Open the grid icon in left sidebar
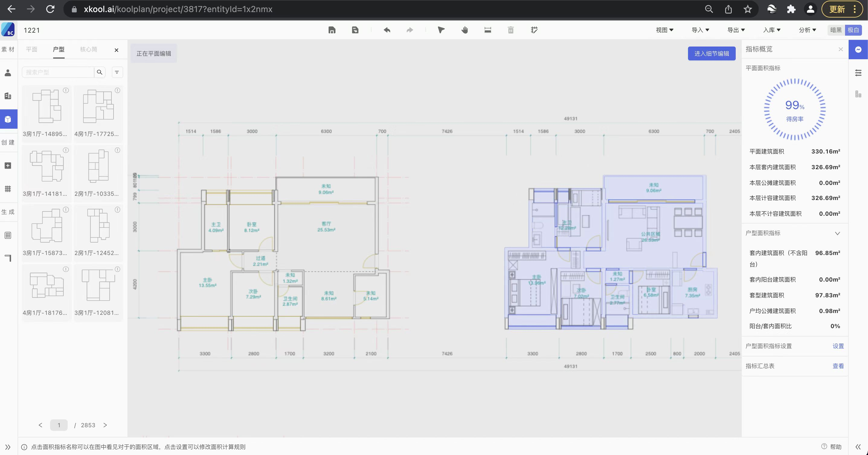This screenshot has width=868, height=455. click(8, 189)
